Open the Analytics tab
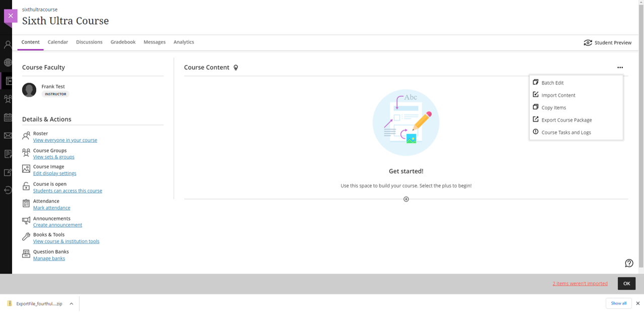This screenshot has height=313, width=644. (184, 42)
